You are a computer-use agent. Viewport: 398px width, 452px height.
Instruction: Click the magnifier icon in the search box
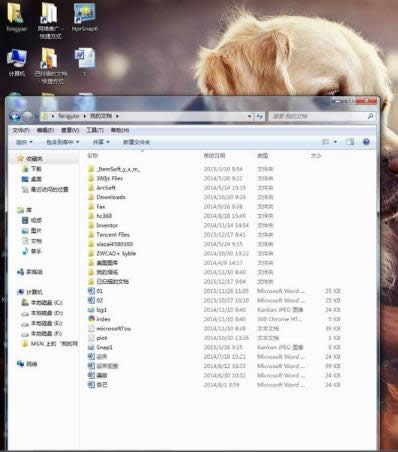[x=370, y=116]
